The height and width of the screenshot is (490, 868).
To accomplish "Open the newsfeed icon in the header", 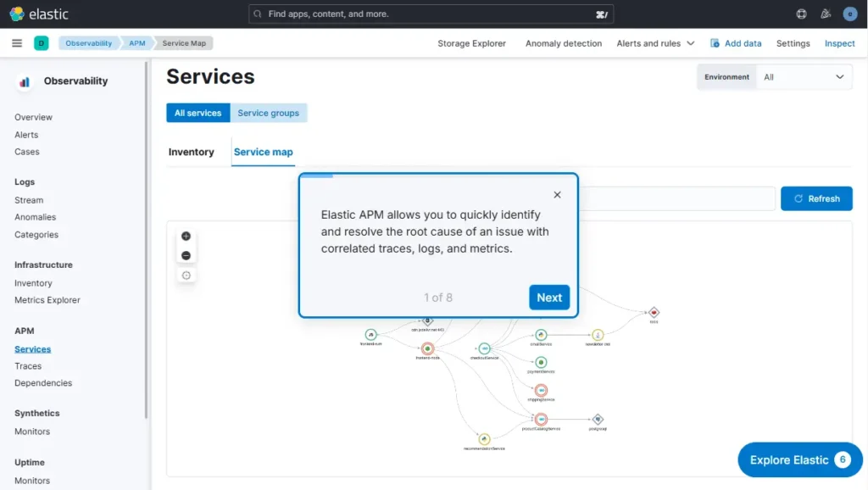I will tap(826, 14).
